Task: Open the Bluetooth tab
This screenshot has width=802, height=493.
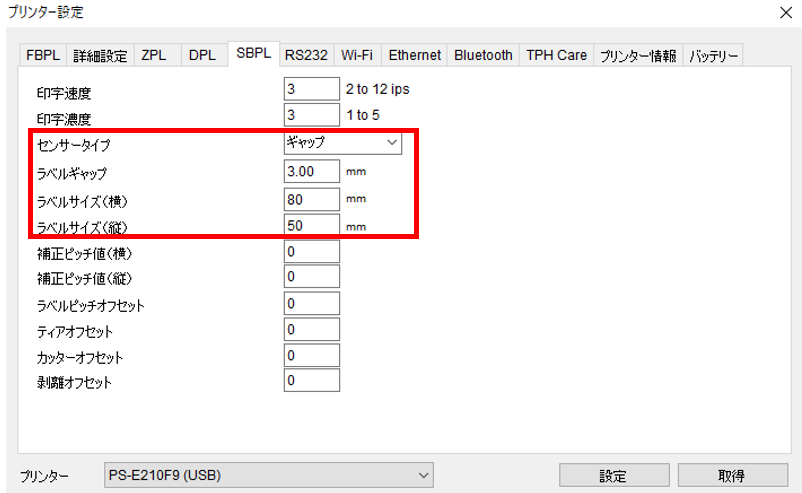Action: coord(483,56)
